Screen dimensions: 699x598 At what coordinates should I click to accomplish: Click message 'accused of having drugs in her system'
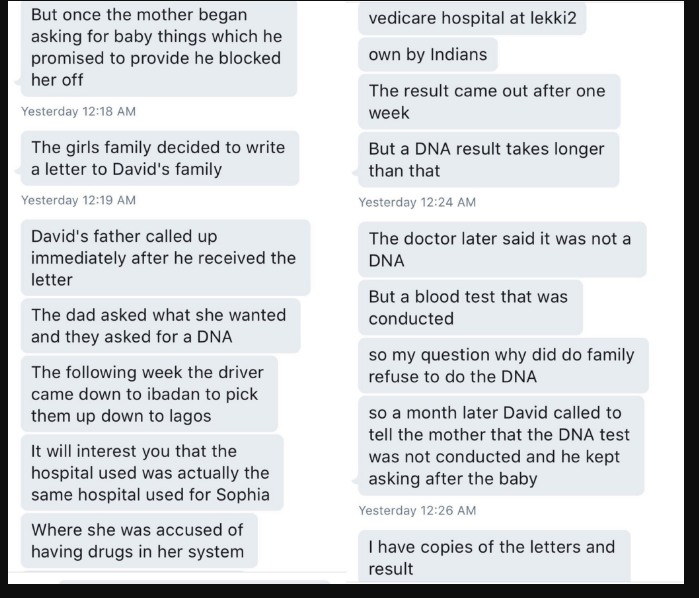(139, 540)
